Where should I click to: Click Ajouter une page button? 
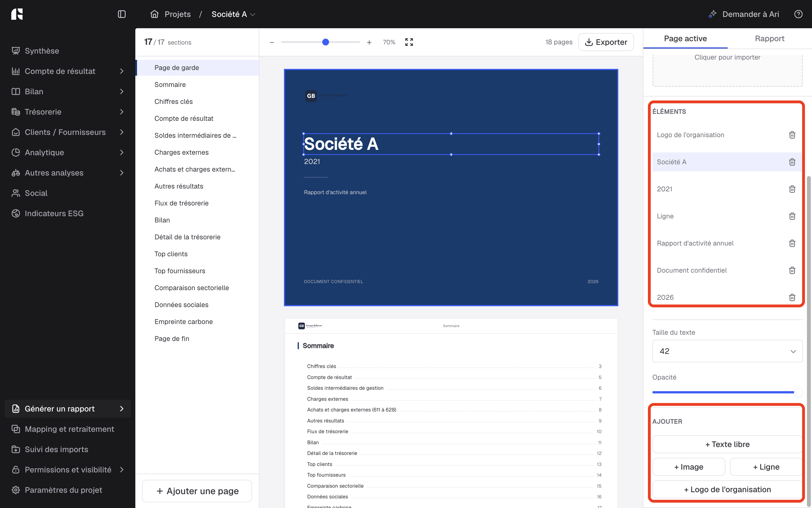pos(197,491)
